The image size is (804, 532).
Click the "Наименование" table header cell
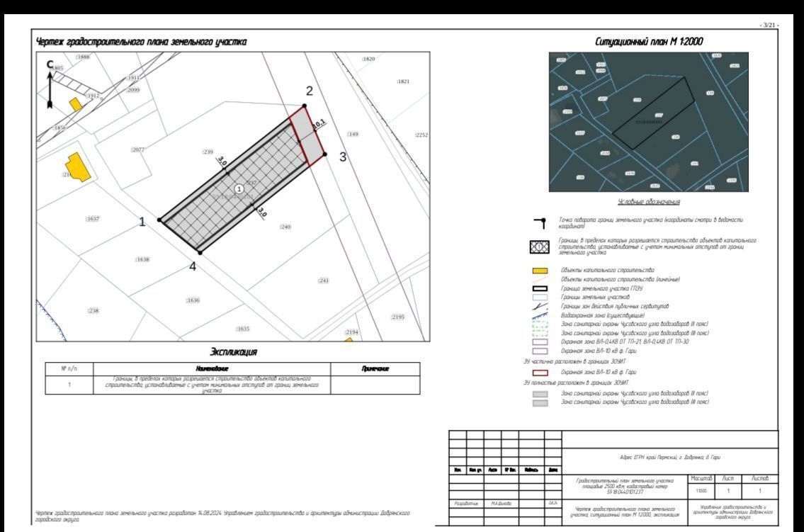tap(212, 369)
